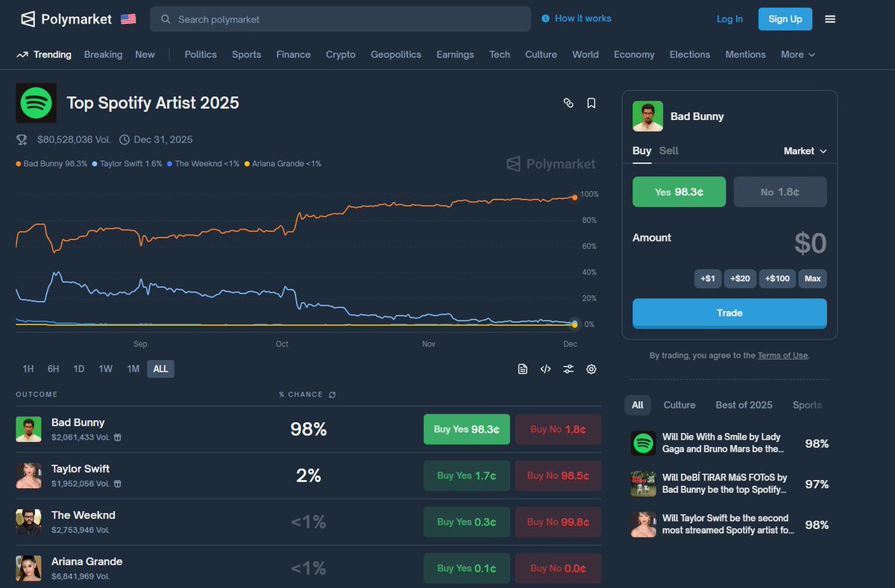The height and width of the screenshot is (588, 895).
Task: Click the trophy volume icon
Action: tap(22, 139)
